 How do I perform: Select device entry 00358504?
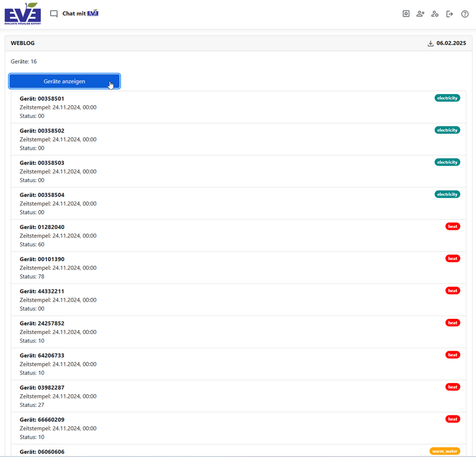pyautogui.click(x=42, y=195)
